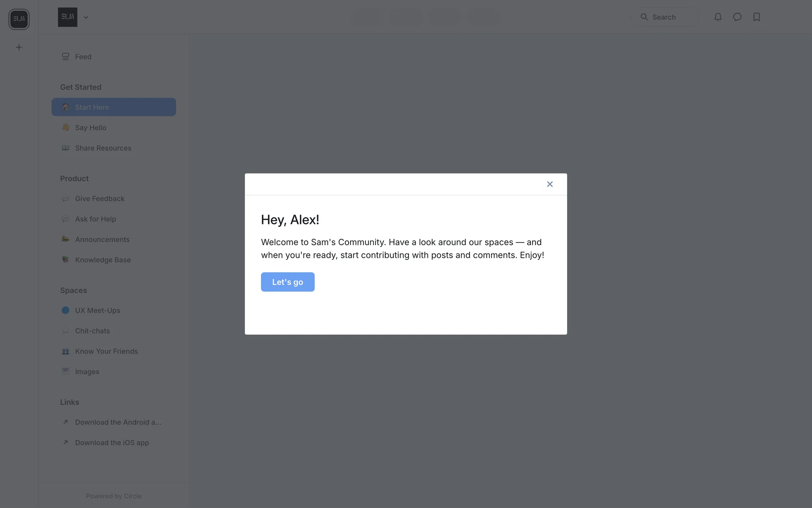Select SLM community icon in left rail

click(x=19, y=19)
